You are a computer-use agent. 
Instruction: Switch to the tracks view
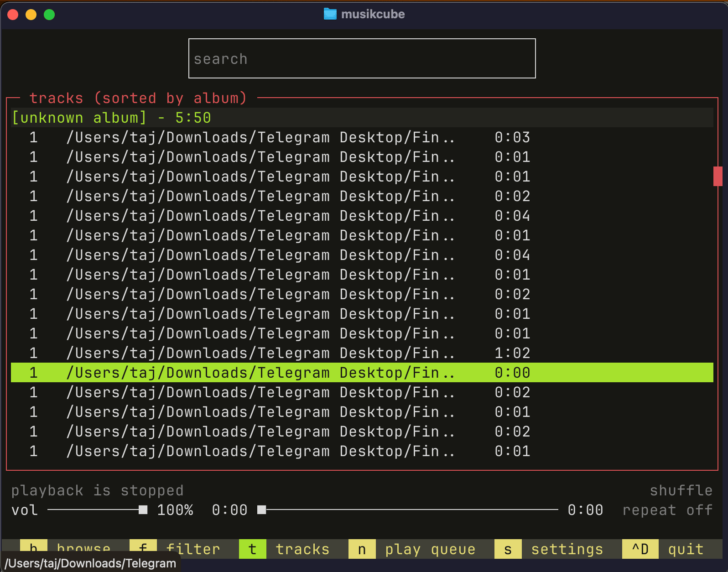click(x=302, y=549)
